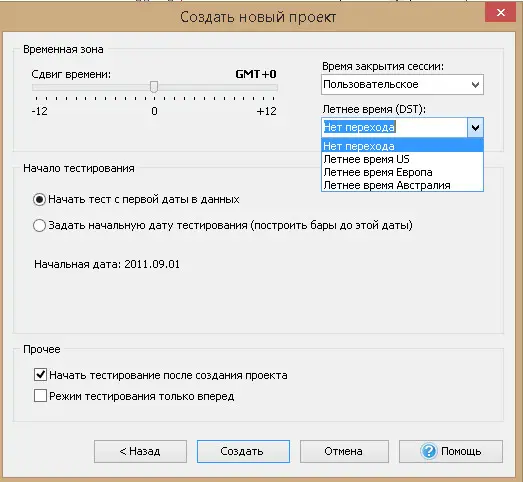Click the highlighted Нет перехода combo field

(394, 127)
